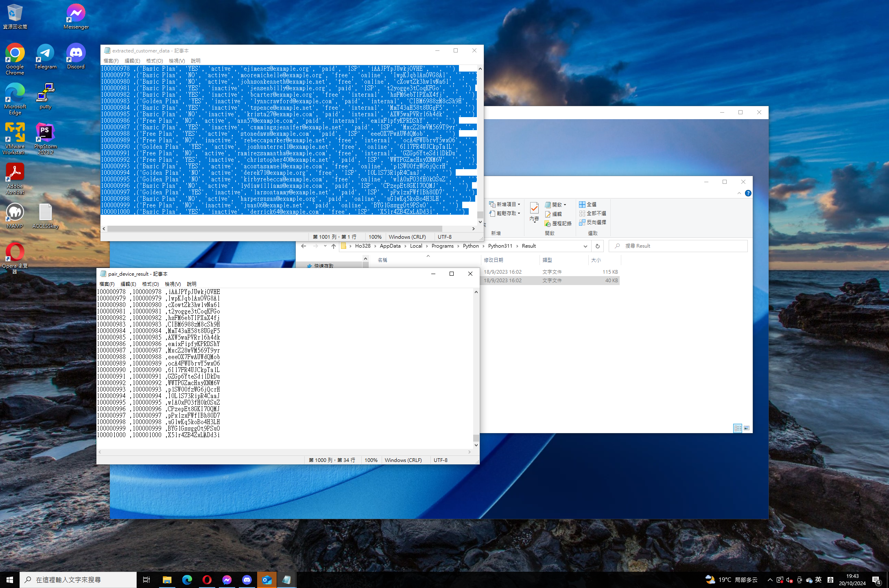Select the Telegram desktop shortcut

(x=45, y=56)
